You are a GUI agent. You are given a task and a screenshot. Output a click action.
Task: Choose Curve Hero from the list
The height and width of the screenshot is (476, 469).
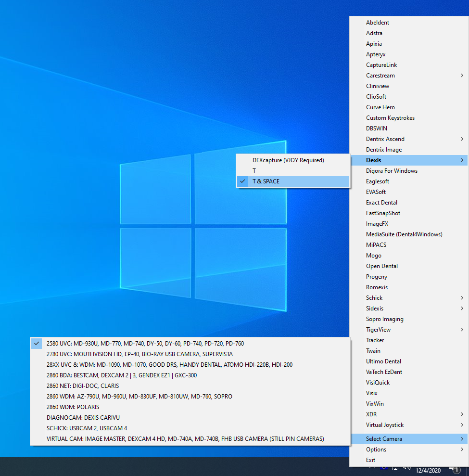tap(408, 107)
